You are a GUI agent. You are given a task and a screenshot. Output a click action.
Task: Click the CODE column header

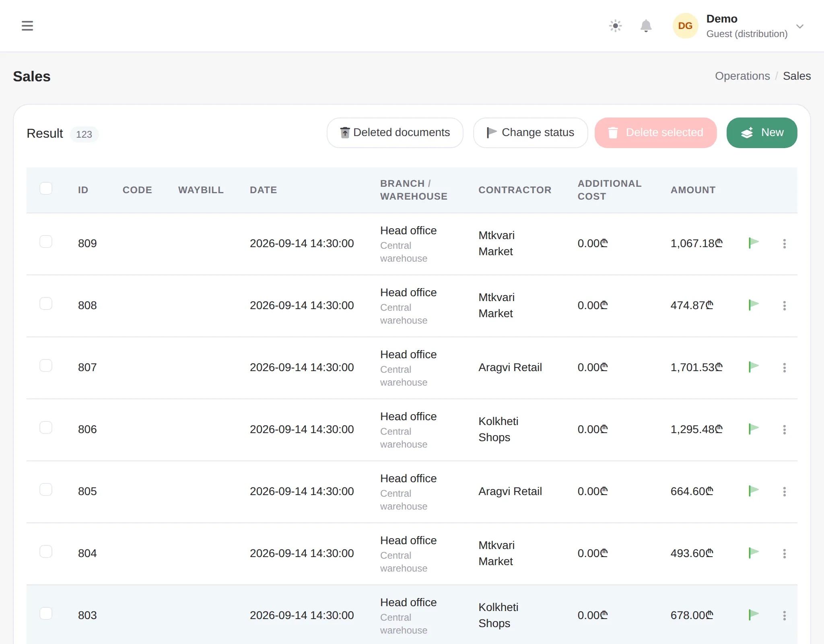click(137, 190)
